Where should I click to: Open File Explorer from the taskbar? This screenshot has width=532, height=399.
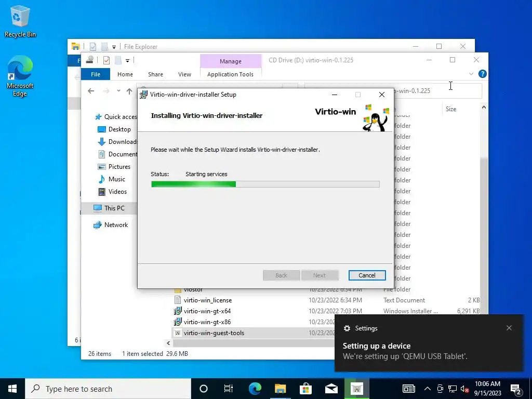click(x=280, y=389)
